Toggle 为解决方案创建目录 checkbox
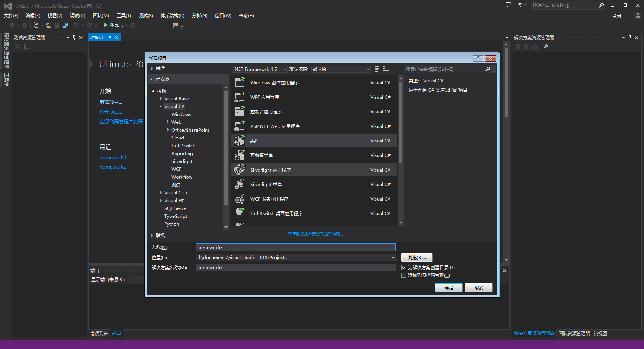Screen dimensions: 644x349 404,268
